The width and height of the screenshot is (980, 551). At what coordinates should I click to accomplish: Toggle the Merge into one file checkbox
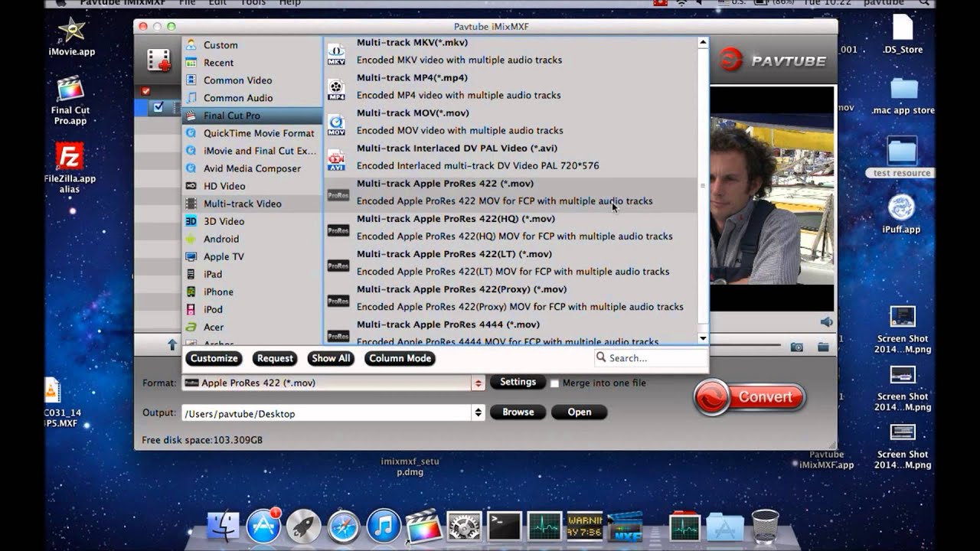[x=554, y=383]
